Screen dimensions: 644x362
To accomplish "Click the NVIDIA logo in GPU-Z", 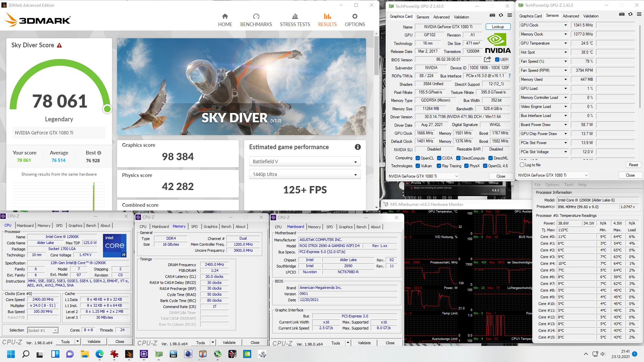I will pyautogui.click(x=498, y=43).
